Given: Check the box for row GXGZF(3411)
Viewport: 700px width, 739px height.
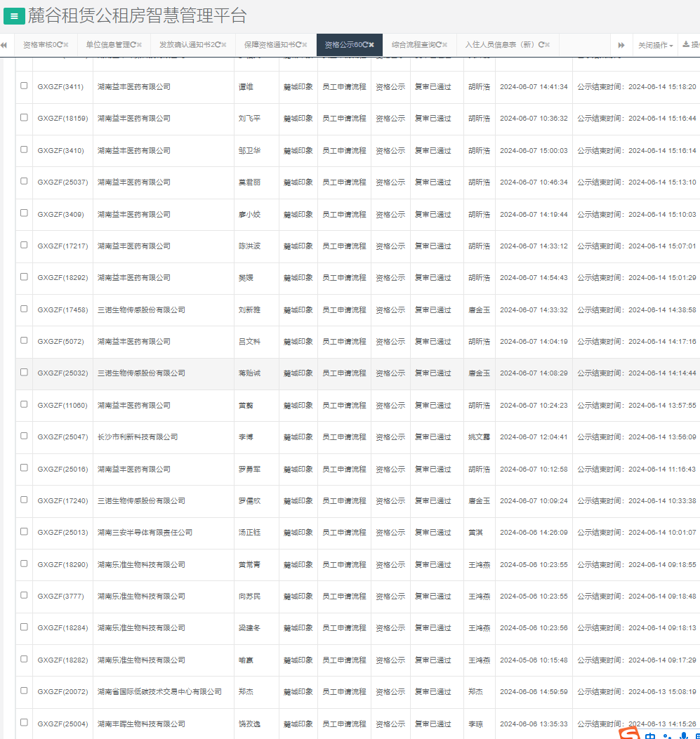Looking at the screenshot, I should [x=24, y=86].
